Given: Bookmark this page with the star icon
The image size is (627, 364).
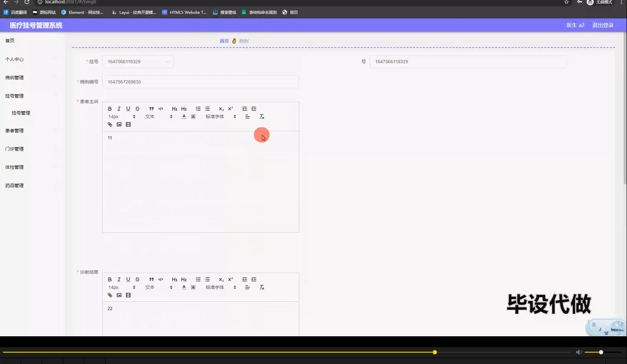Looking at the screenshot, I should tap(567, 2).
